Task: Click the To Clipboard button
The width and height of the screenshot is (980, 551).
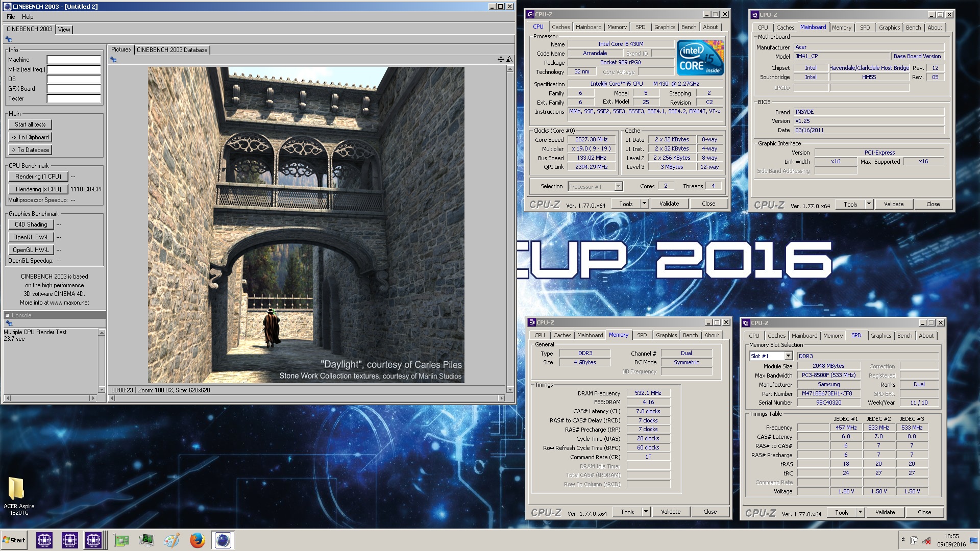Action: (x=30, y=137)
